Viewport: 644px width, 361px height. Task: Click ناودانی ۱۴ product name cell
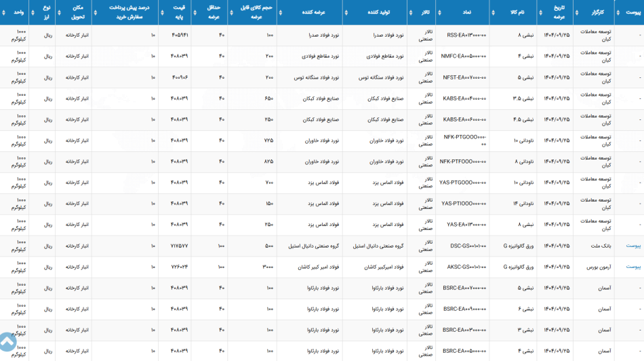point(523,204)
